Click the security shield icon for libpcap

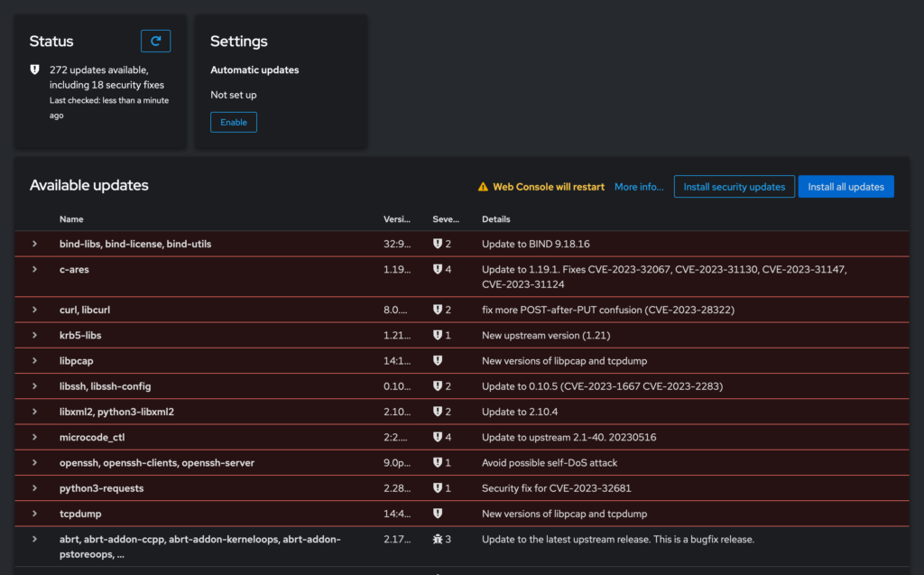pos(438,360)
